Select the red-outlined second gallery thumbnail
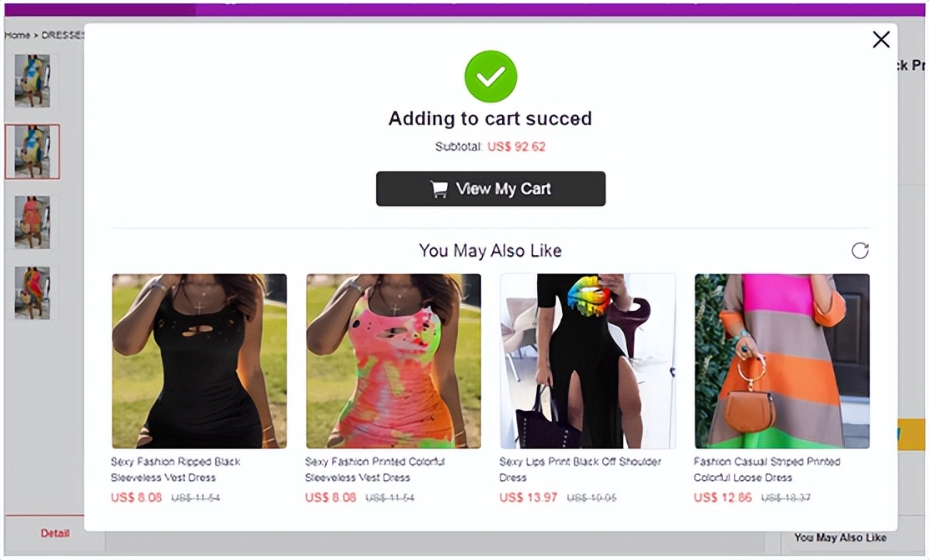 32,152
